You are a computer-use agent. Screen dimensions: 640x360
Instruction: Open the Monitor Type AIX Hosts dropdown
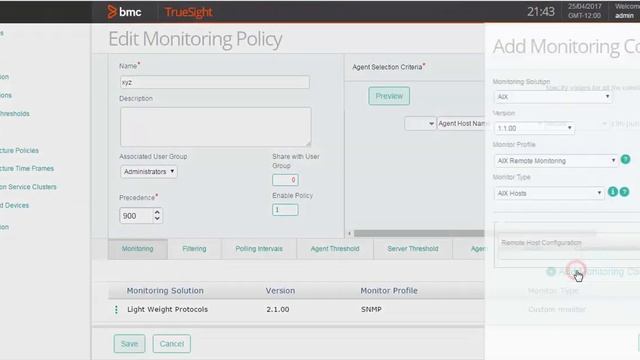click(x=549, y=193)
